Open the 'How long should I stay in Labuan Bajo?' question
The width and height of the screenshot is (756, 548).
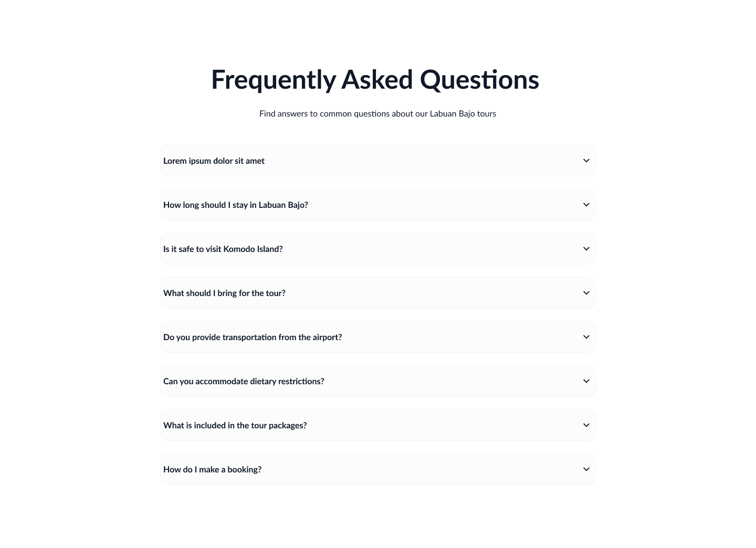pos(377,205)
